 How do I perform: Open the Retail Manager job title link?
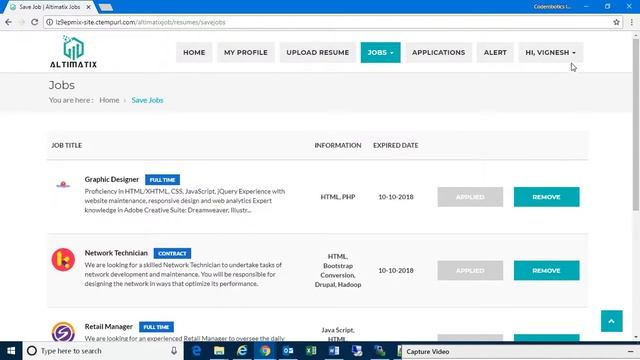point(109,327)
